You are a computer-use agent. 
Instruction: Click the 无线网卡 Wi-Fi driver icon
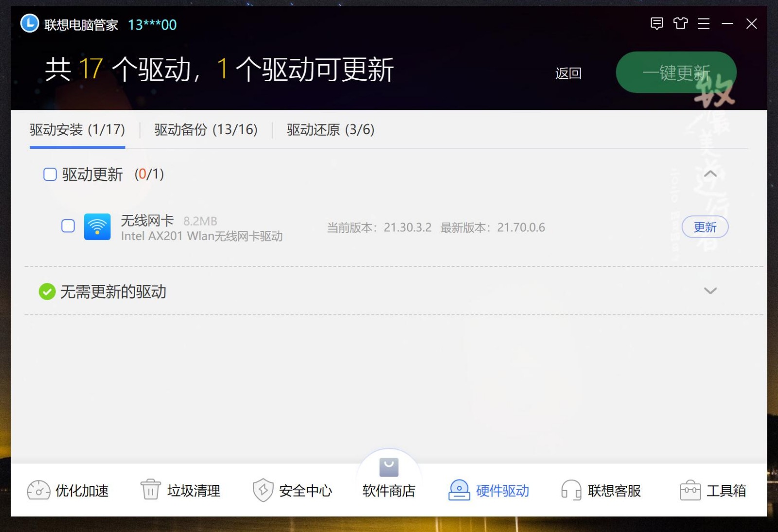point(97,227)
